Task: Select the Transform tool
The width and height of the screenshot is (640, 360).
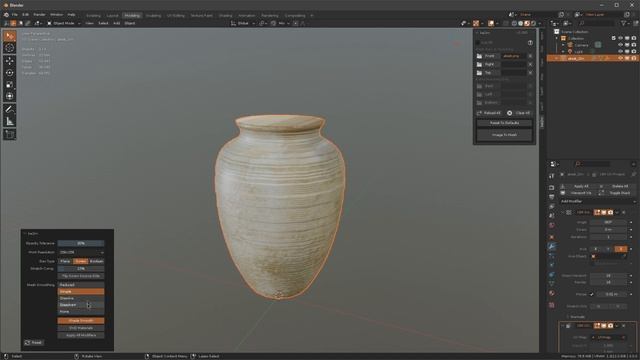Action: [10, 96]
